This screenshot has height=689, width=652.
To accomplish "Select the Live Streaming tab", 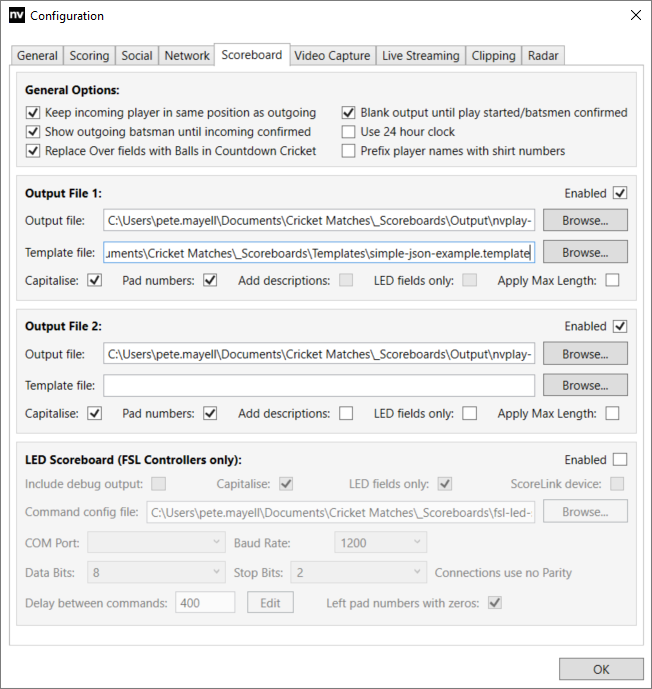I will [420, 56].
